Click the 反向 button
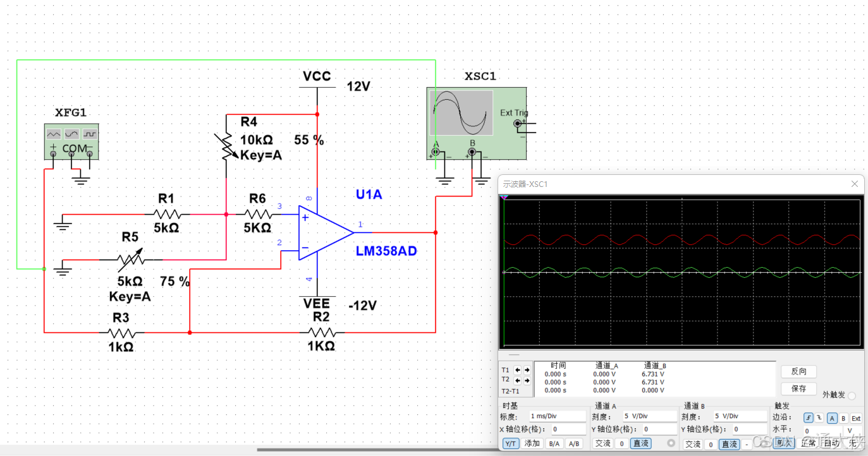The image size is (868, 456). click(x=799, y=372)
